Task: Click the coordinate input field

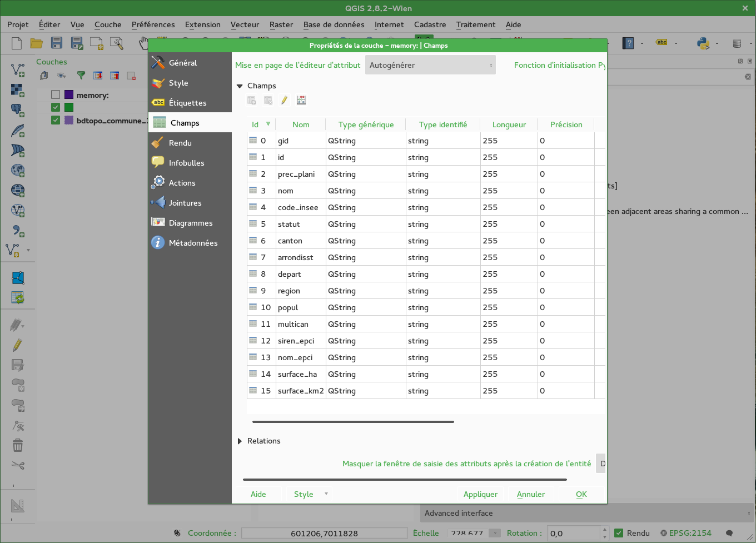Action: [x=324, y=533]
